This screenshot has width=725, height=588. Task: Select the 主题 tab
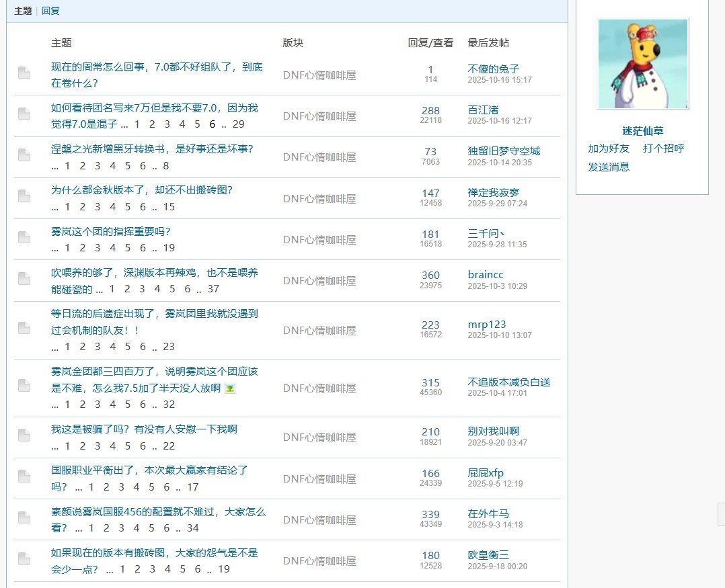click(x=23, y=11)
